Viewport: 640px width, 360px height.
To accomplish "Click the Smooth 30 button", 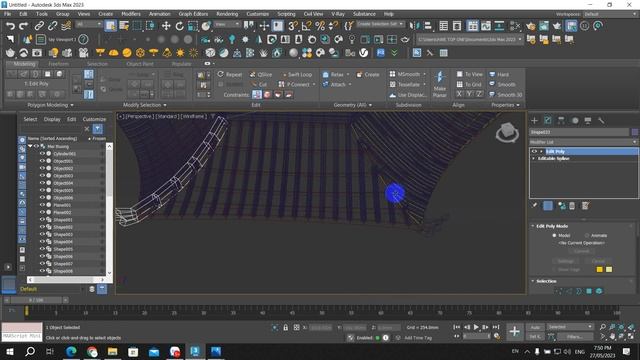I will click(x=505, y=95).
